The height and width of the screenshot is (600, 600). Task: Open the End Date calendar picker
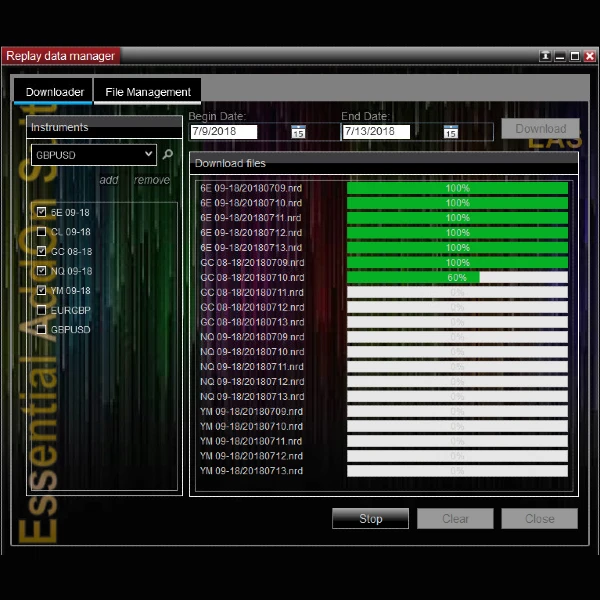click(x=451, y=131)
